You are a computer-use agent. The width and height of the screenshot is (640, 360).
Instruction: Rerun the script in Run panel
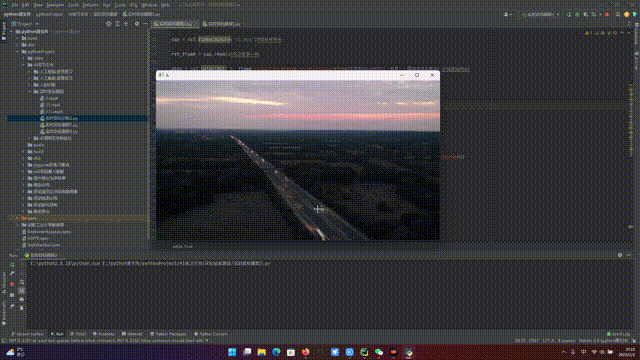point(12,264)
